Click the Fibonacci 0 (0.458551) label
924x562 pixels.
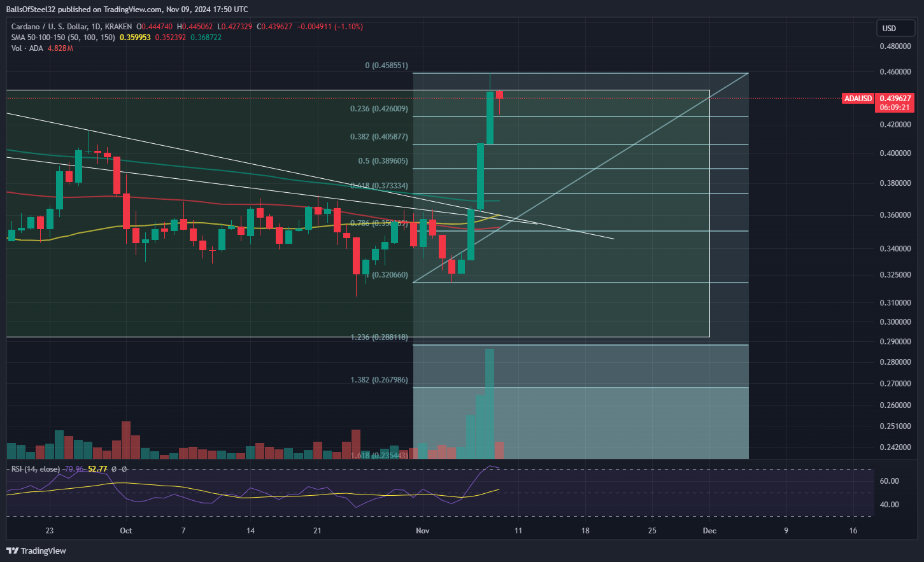(x=387, y=66)
